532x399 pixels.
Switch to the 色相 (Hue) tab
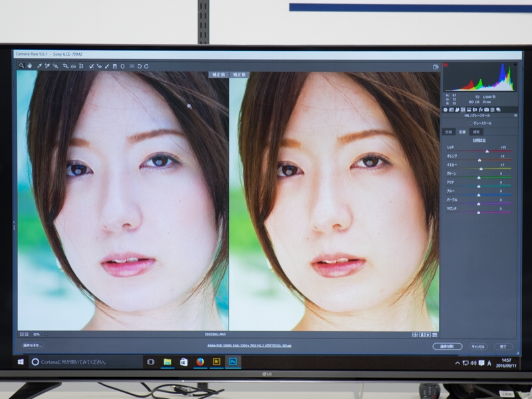coord(449,132)
